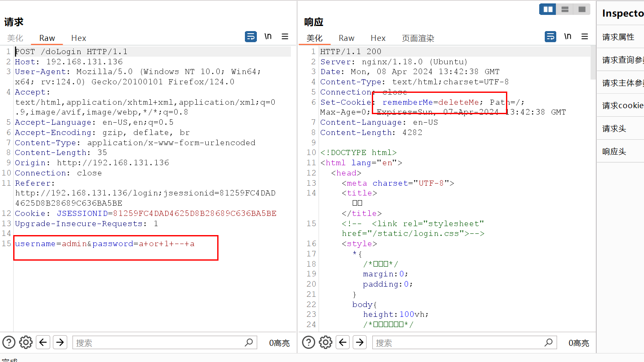This screenshot has height=362, width=644.
Task: Go to previous match in response
Action: (x=343, y=342)
